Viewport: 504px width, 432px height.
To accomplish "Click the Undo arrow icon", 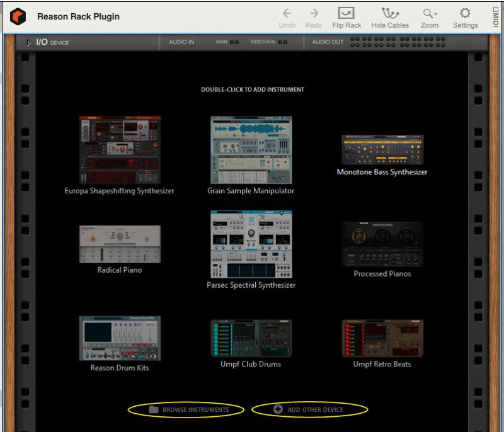I will click(287, 14).
